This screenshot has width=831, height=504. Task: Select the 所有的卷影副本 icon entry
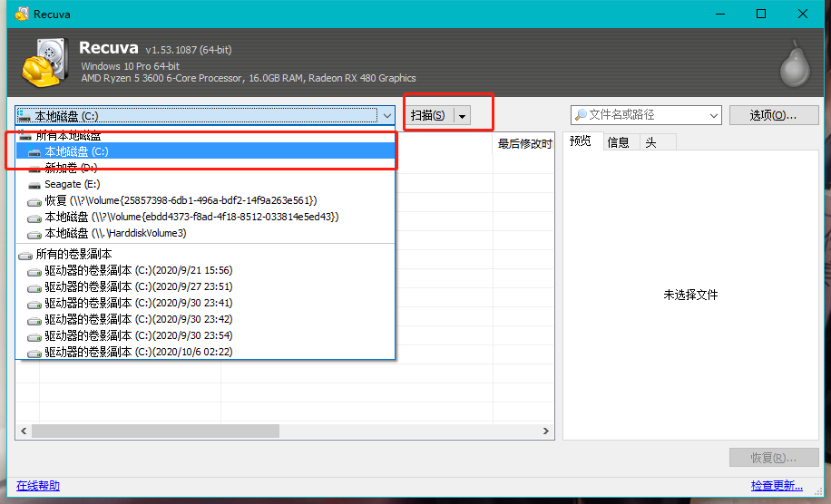[x=24, y=255]
